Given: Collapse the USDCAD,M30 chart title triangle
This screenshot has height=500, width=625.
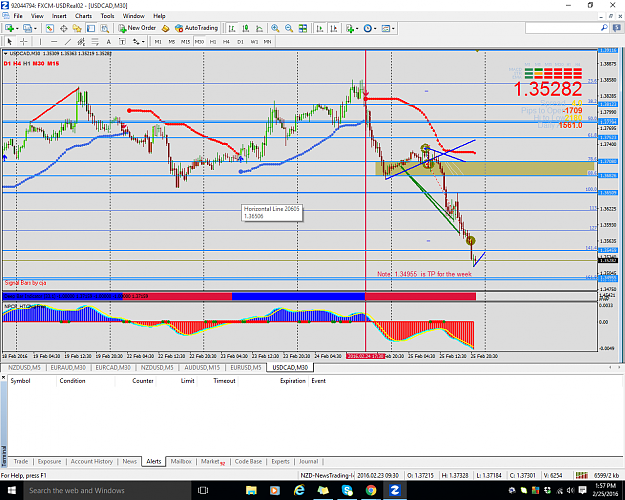Looking at the screenshot, I should click(x=6, y=53).
